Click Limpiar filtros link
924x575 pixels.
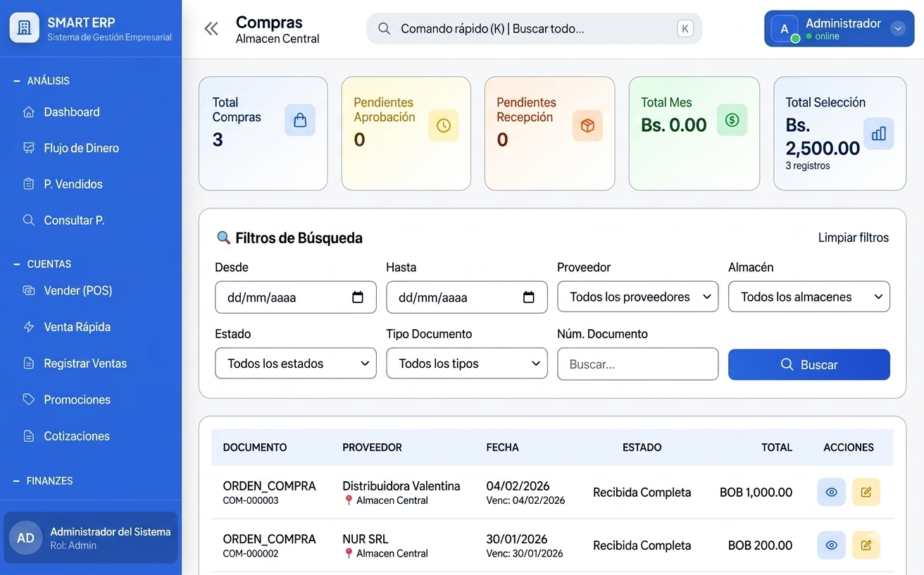coord(853,237)
